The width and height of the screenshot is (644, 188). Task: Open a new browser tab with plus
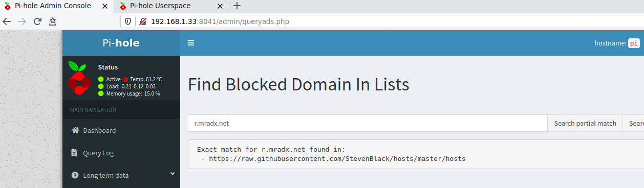(237, 6)
